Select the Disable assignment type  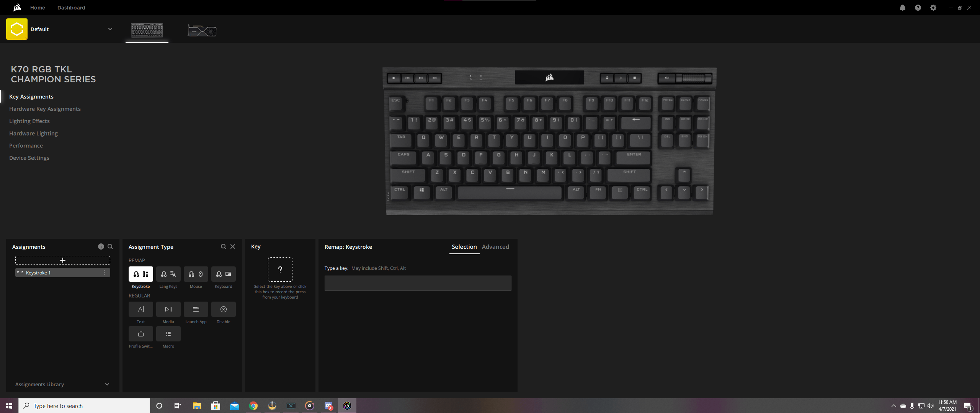[223, 309]
